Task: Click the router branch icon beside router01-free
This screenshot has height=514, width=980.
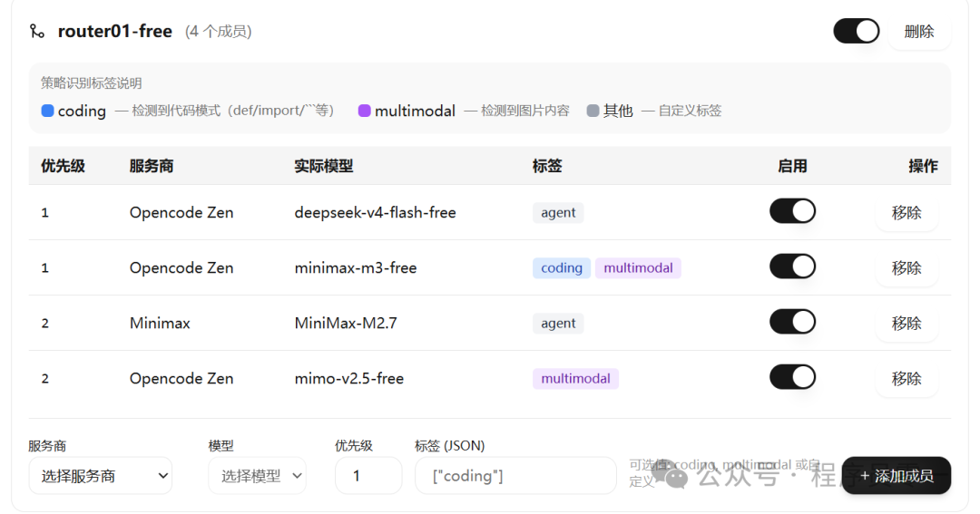Action: (37, 31)
